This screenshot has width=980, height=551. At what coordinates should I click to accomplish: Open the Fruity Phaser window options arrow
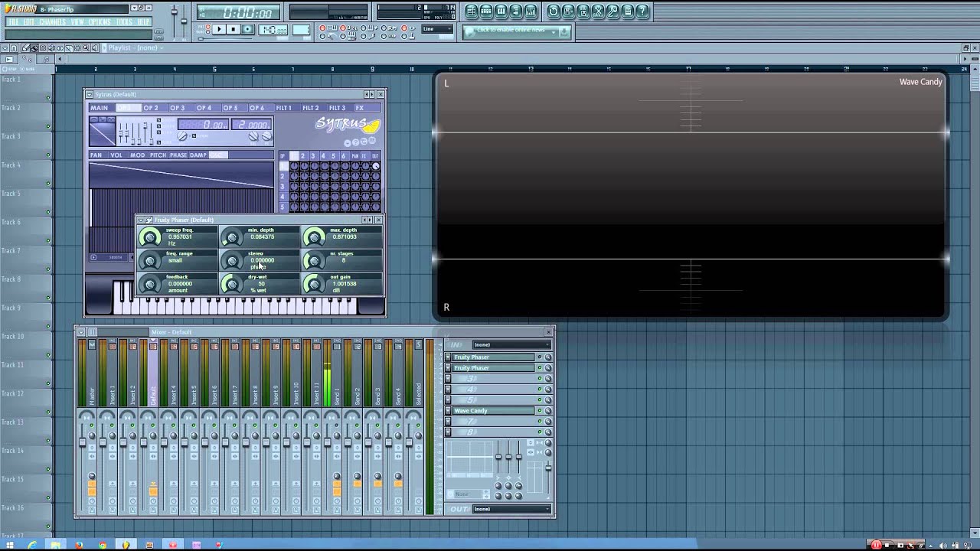(141, 220)
